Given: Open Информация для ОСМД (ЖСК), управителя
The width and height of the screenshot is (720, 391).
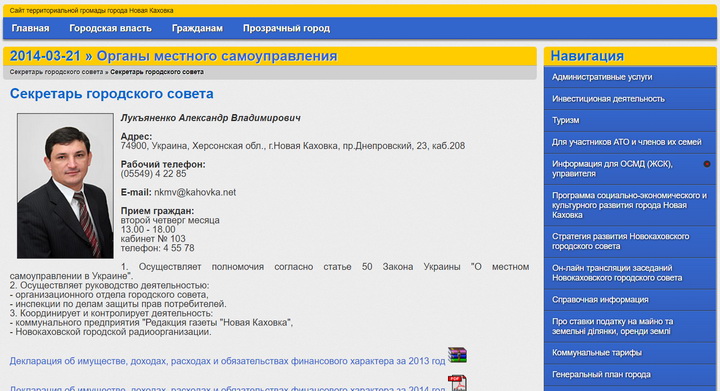Looking at the screenshot, I should click(x=630, y=169).
